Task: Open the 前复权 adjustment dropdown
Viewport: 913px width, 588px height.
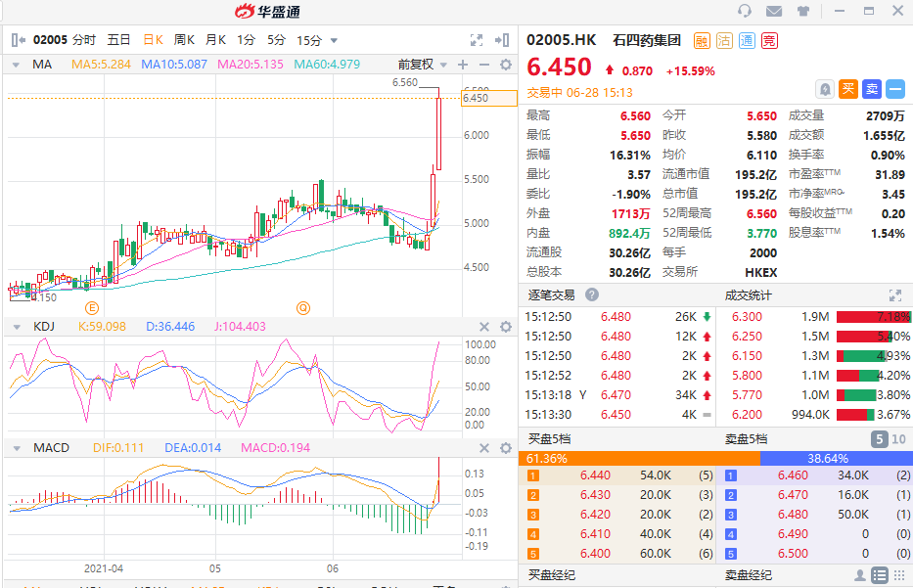Action: 421,65
